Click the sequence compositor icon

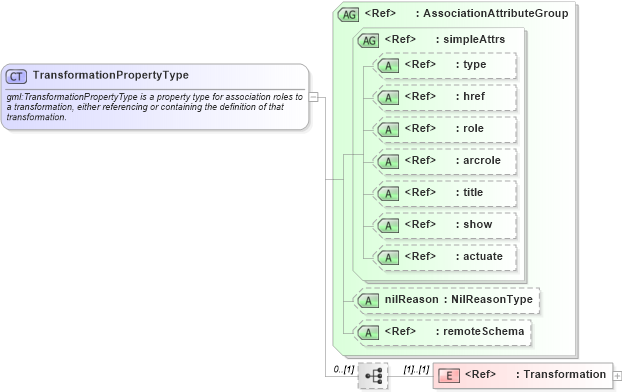click(x=373, y=375)
